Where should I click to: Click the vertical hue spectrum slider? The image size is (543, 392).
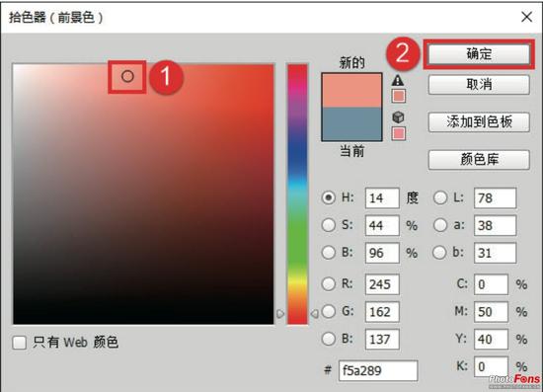point(297,194)
